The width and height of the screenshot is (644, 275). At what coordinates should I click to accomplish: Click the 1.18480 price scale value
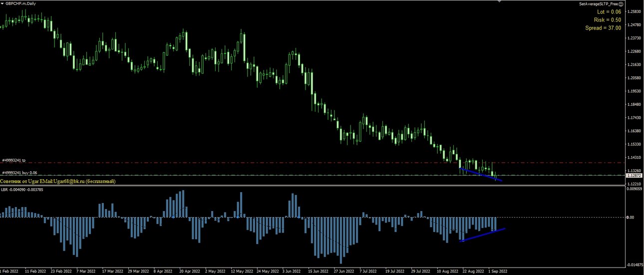click(635, 104)
